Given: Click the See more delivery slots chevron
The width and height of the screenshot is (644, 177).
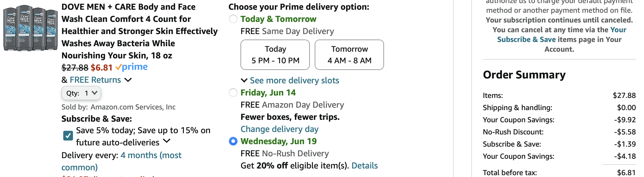Looking at the screenshot, I should point(244,80).
